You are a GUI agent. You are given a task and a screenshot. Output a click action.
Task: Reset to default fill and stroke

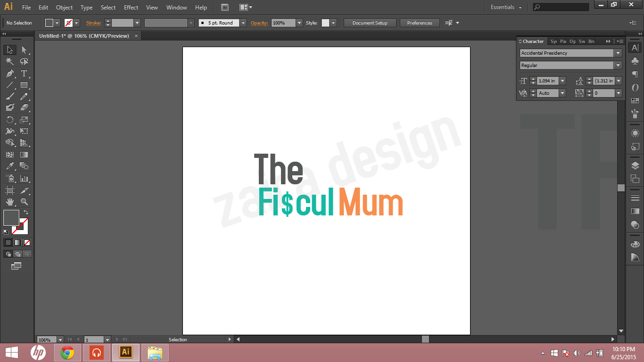(x=6, y=232)
